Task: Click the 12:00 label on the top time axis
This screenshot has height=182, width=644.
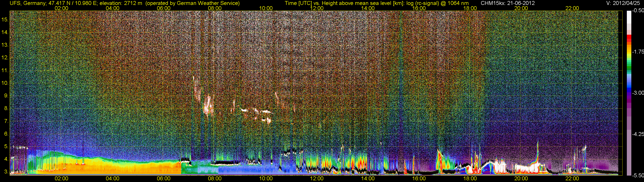Action: point(317,8)
